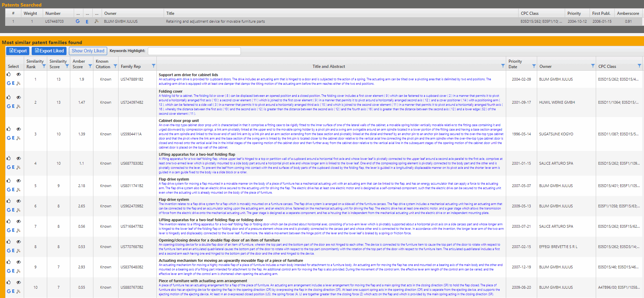Hide rank 5 patent US8011741B2
The image size is (644, 298).
[19, 181]
